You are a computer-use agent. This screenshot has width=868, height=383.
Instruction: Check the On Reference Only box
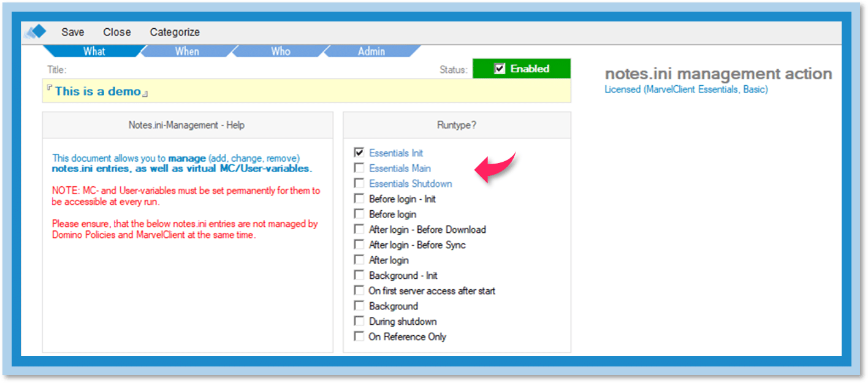[x=359, y=336]
